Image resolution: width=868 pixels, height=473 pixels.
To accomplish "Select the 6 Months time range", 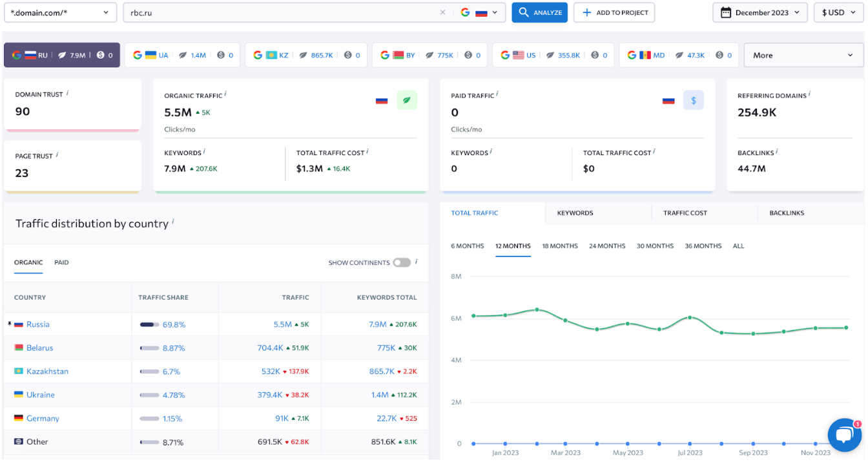I will pyautogui.click(x=467, y=246).
